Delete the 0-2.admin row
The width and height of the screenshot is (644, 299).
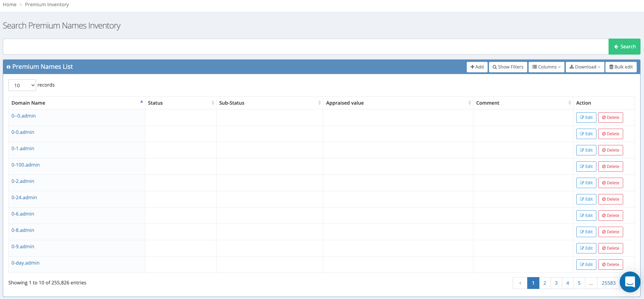610,183
